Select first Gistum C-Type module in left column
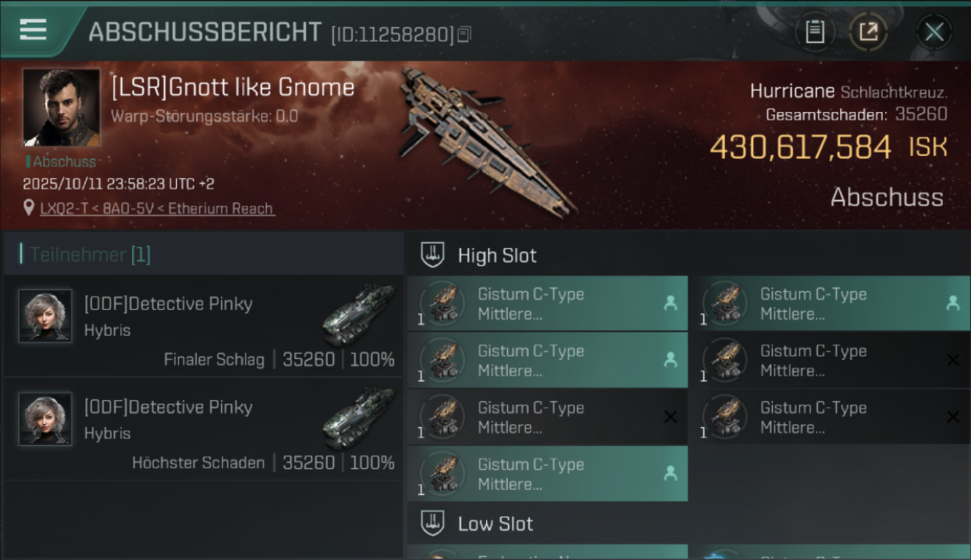Viewport: 971px width, 560px height. click(547, 304)
